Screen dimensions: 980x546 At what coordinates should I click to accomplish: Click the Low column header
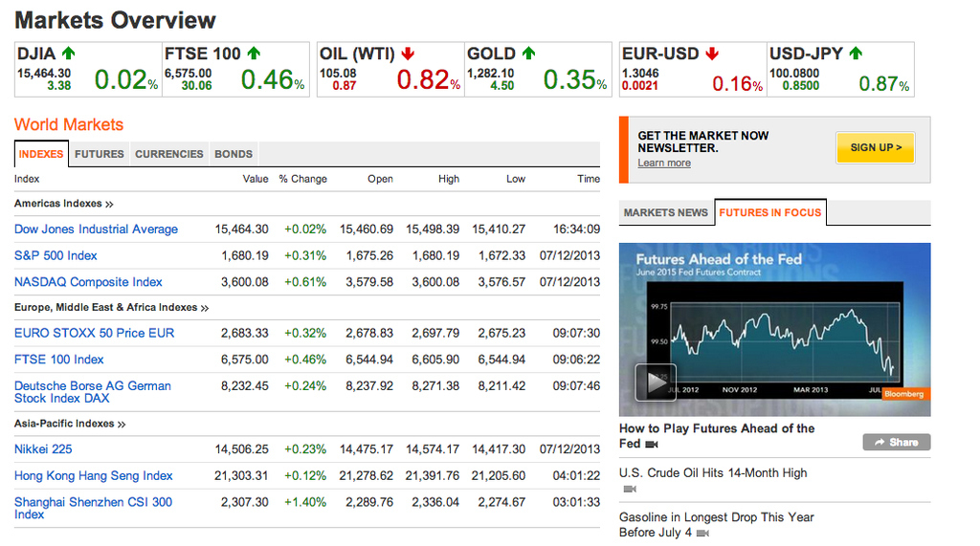(x=516, y=179)
